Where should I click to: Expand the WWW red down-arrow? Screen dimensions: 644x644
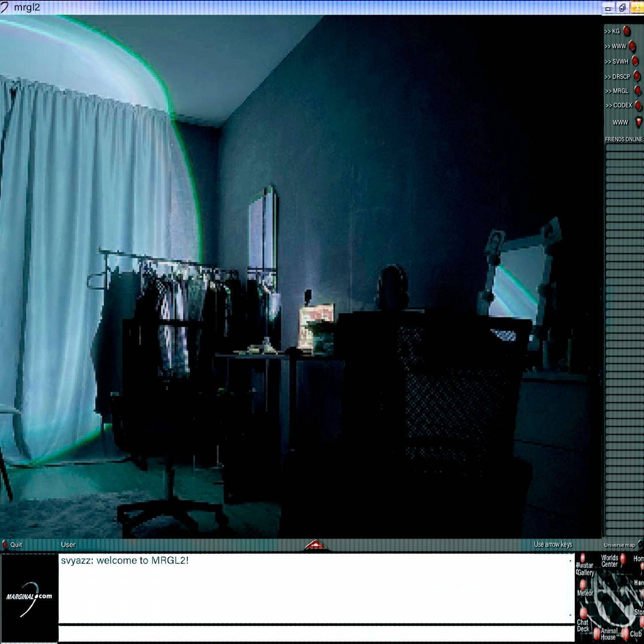point(638,122)
